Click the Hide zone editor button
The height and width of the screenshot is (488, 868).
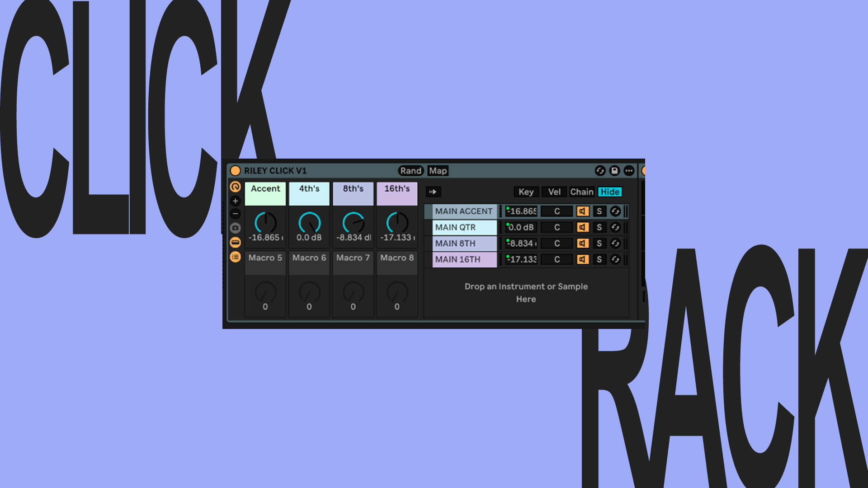(x=609, y=192)
